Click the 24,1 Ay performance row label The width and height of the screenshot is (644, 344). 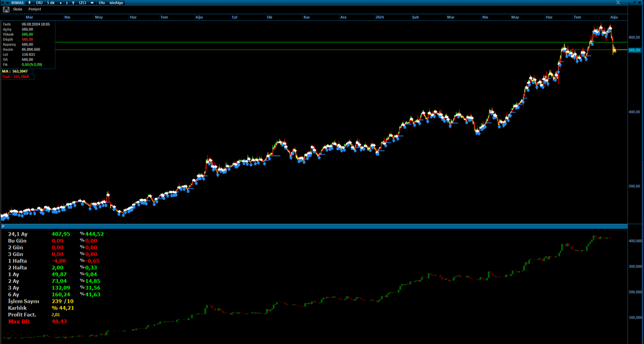point(18,234)
